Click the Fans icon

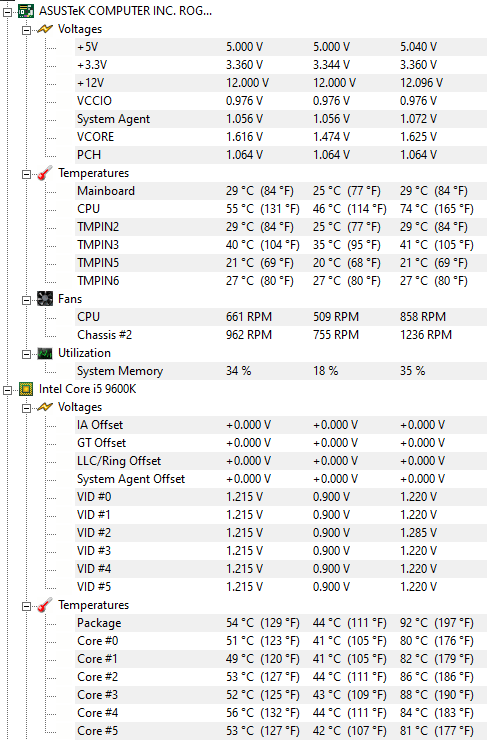(45, 299)
